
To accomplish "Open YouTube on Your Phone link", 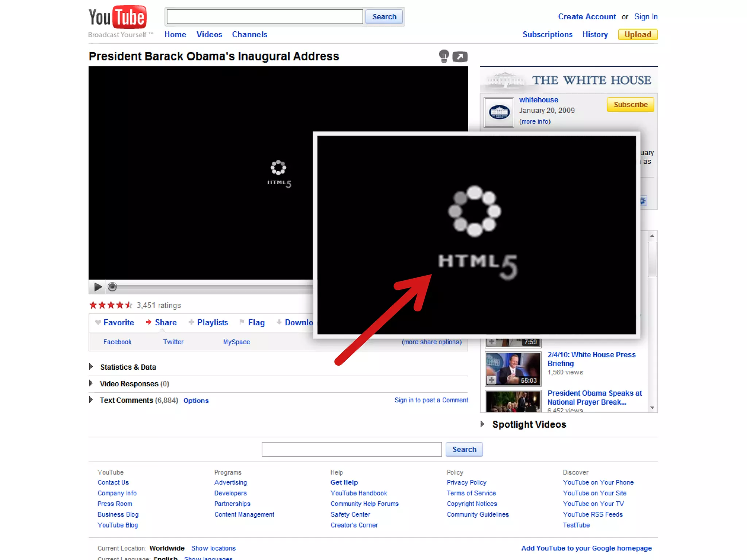I will point(598,482).
